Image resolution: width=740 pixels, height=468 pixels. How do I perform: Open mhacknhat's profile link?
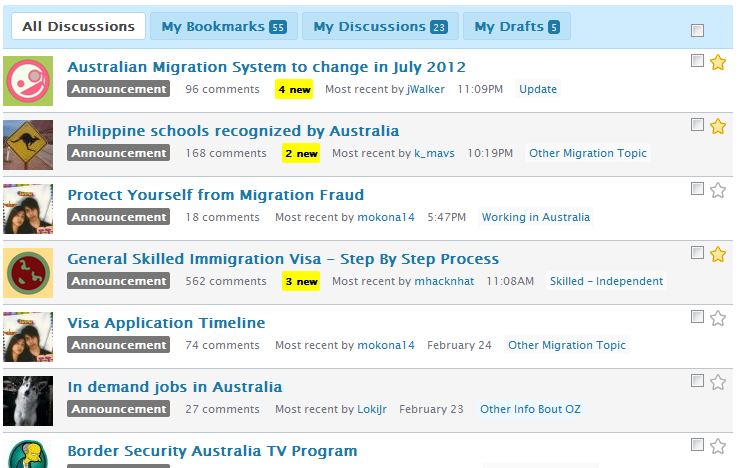click(x=444, y=281)
